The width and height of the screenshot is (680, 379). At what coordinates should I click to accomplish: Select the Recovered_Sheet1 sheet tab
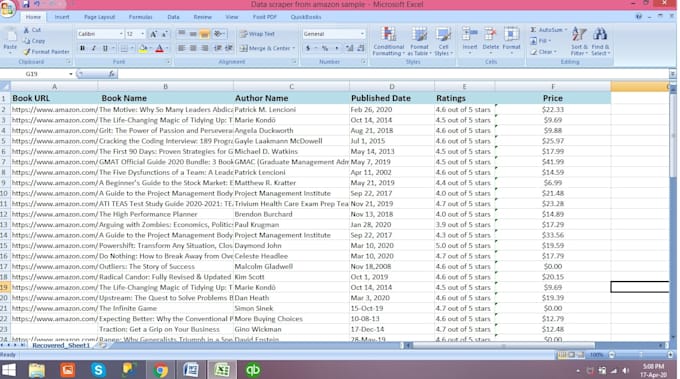(x=61, y=346)
